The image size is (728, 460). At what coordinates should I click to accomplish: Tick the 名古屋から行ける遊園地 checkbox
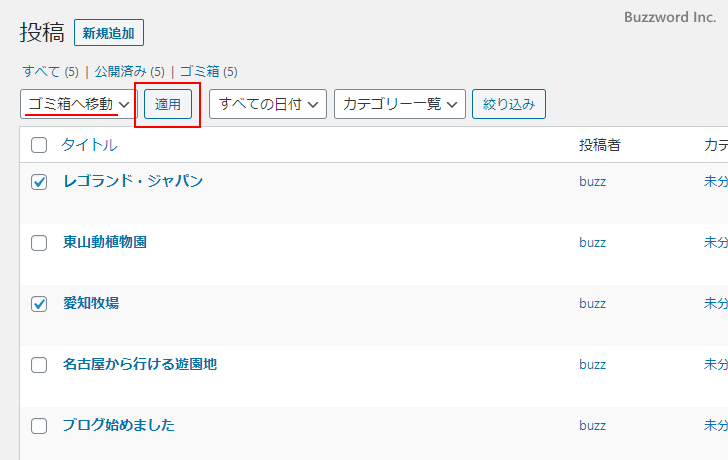39,365
